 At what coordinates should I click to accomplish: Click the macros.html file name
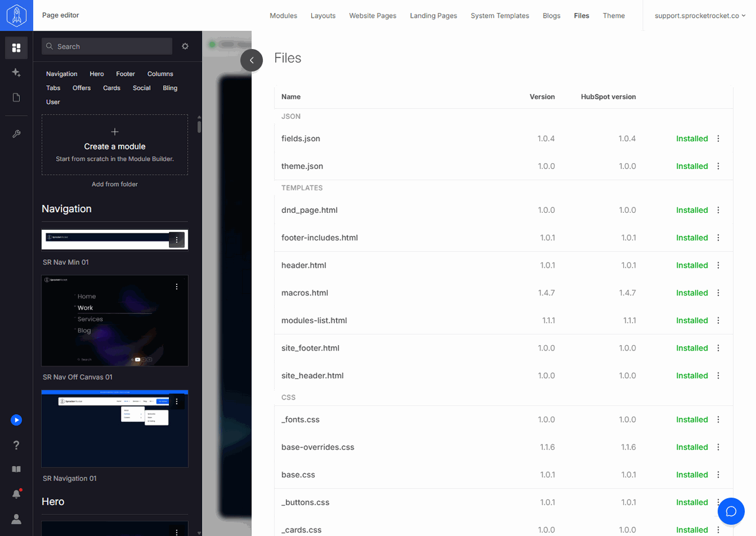tap(305, 293)
